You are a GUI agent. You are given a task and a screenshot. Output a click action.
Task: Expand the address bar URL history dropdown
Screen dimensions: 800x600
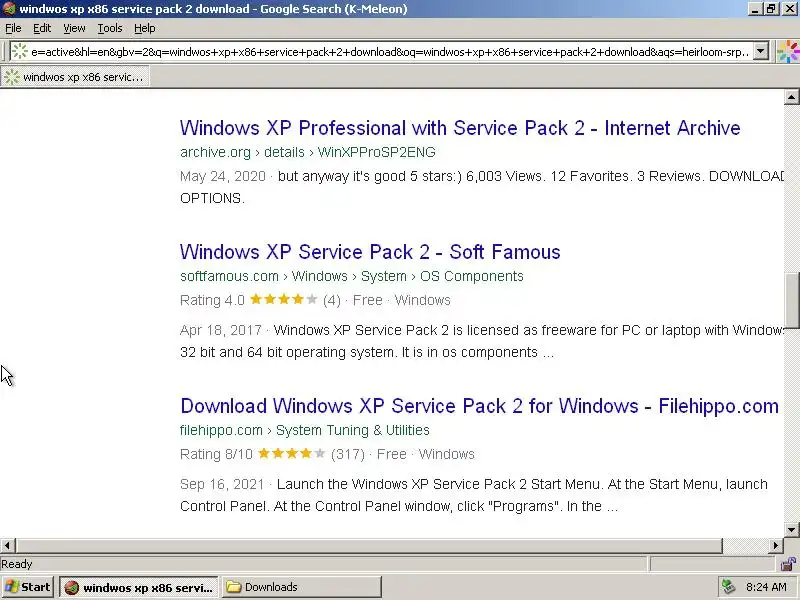pos(761,51)
